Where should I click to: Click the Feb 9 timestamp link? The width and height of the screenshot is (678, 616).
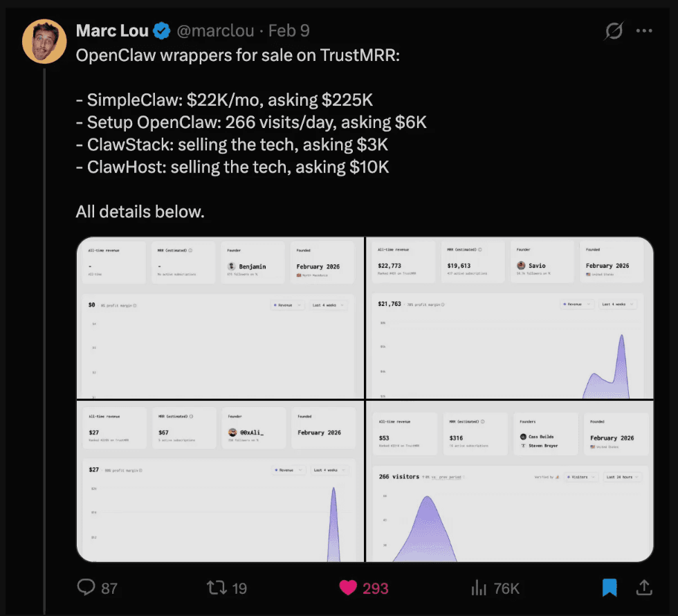coord(288,30)
